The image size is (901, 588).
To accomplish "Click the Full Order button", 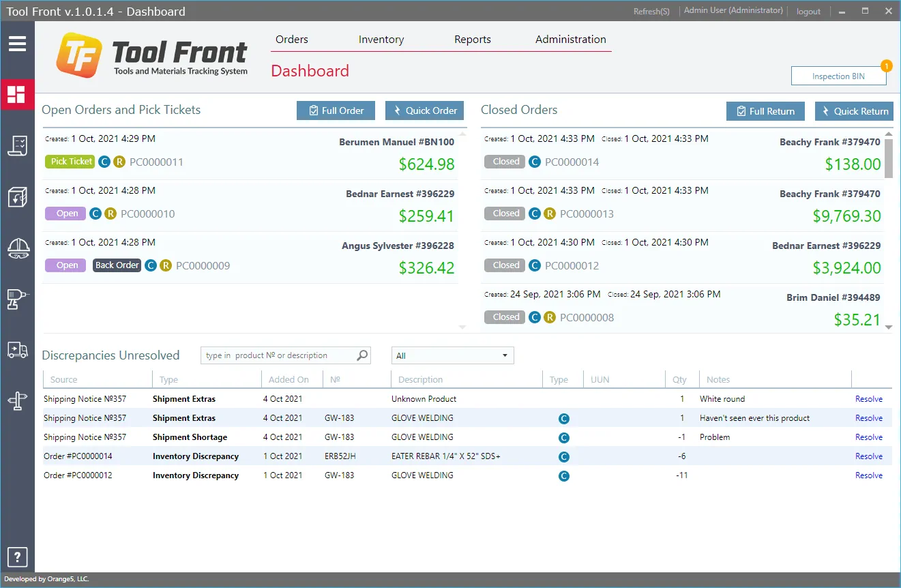I will [x=336, y=111].
